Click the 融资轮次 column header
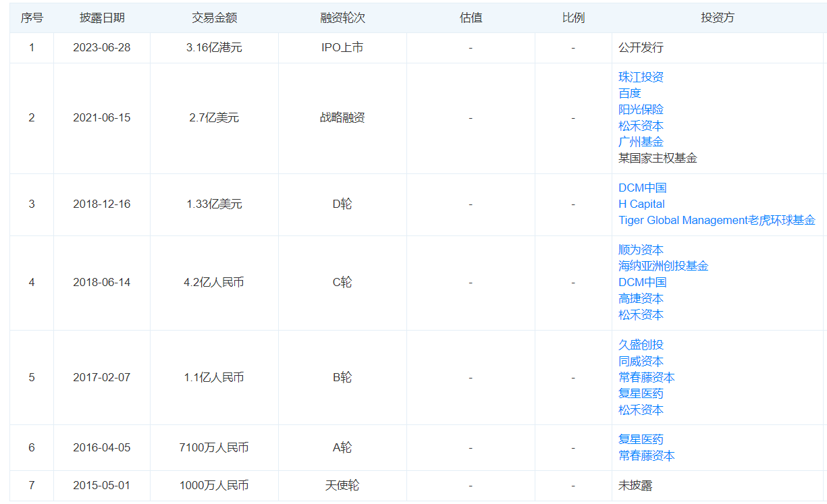 (342, 18)
